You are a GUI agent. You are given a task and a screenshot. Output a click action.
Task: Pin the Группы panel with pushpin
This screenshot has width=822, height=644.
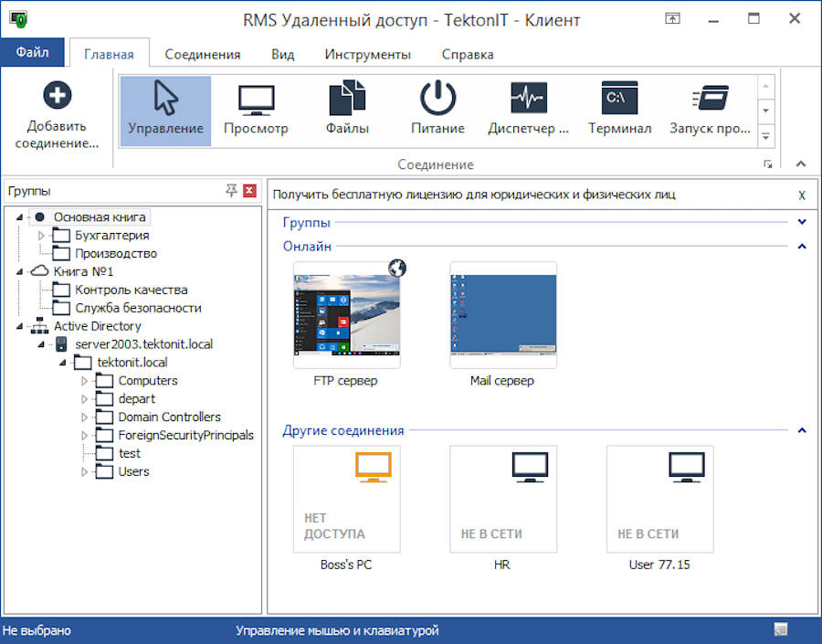point(231,191)
